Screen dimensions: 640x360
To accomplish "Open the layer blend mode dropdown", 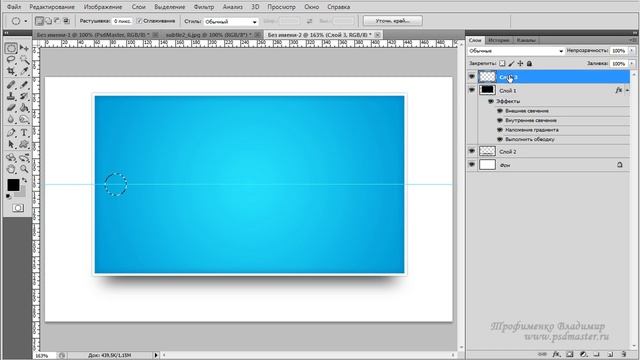I will (516, 51).
